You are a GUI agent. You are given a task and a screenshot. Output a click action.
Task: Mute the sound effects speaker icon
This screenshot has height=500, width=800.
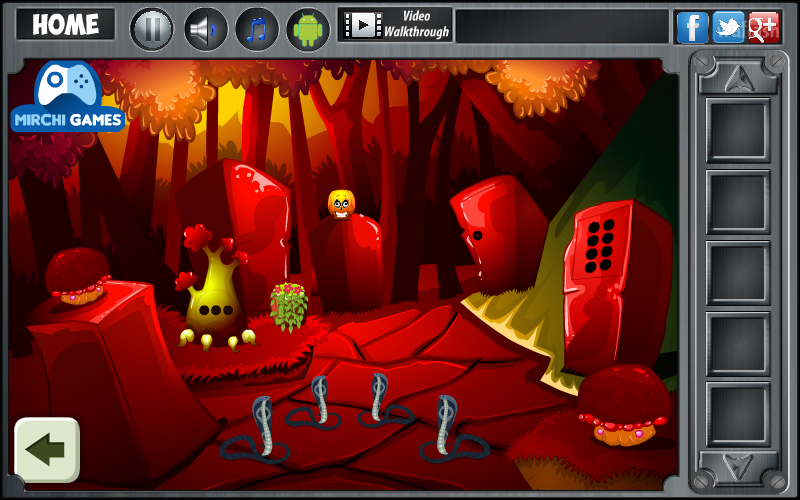click(x=205, y=29)
